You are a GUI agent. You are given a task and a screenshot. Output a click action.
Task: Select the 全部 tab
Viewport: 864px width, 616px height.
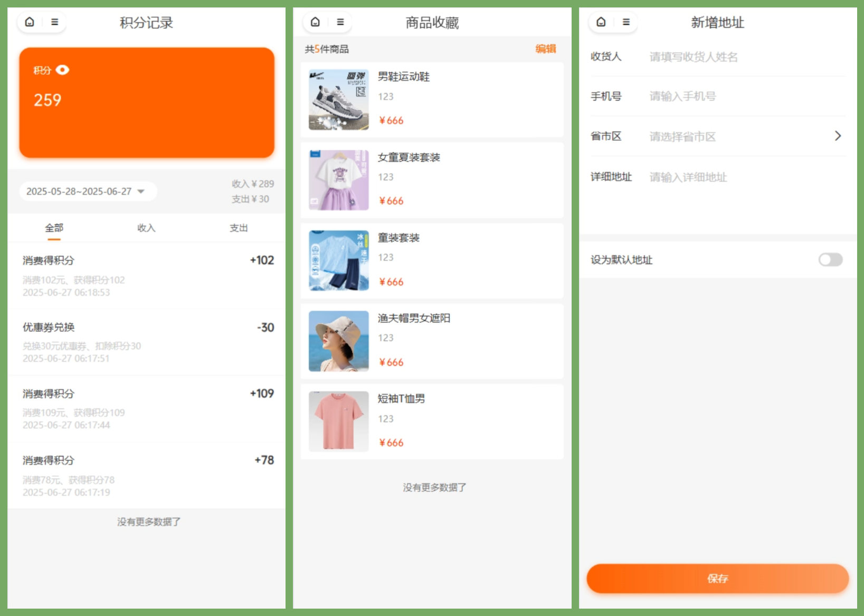[54, 228]
